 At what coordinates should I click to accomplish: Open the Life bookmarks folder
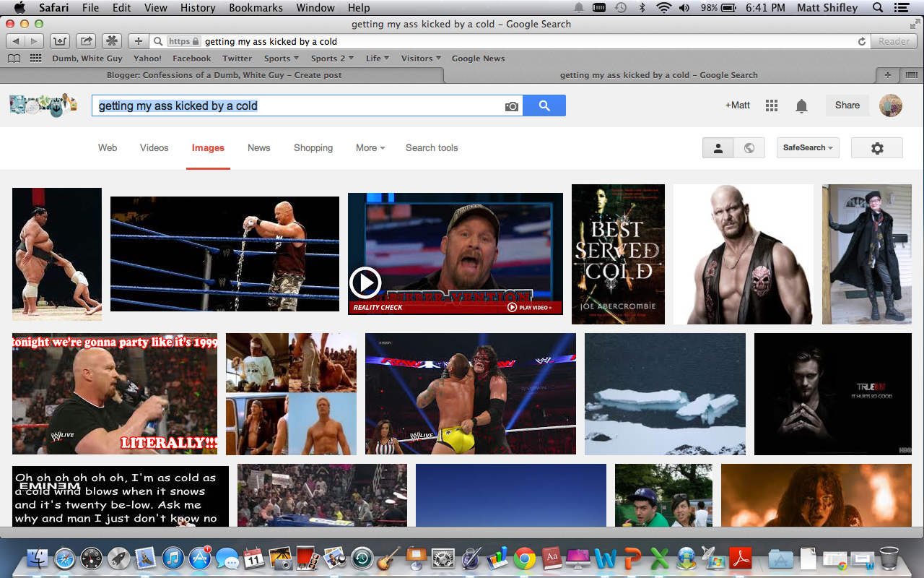coord(378,59)
